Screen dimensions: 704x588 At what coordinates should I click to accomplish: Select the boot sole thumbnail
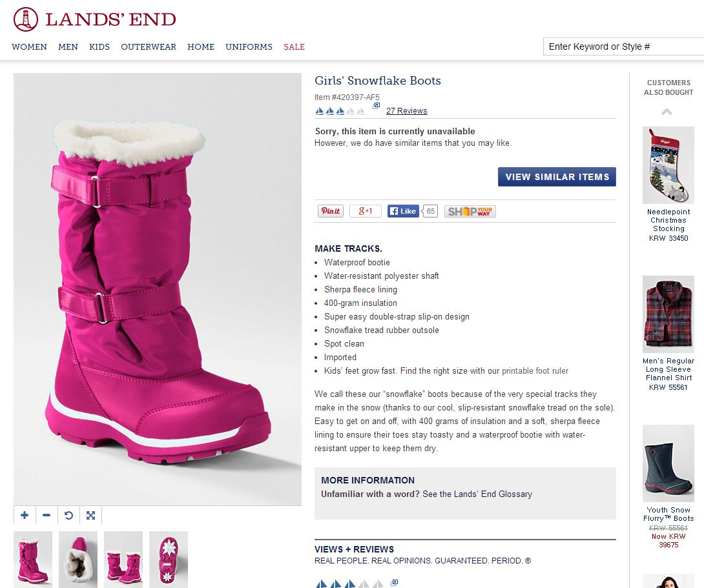click(x=169, y=559)
